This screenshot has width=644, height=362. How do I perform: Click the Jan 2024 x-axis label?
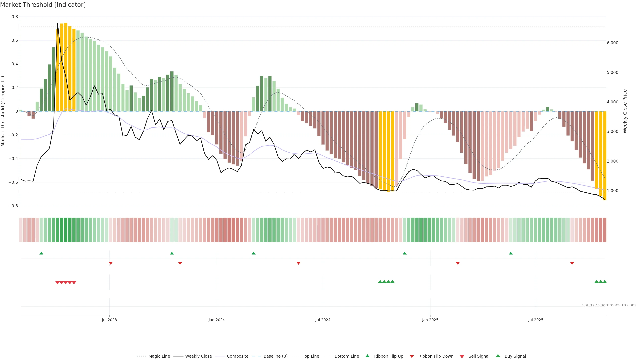click(217, 320)
